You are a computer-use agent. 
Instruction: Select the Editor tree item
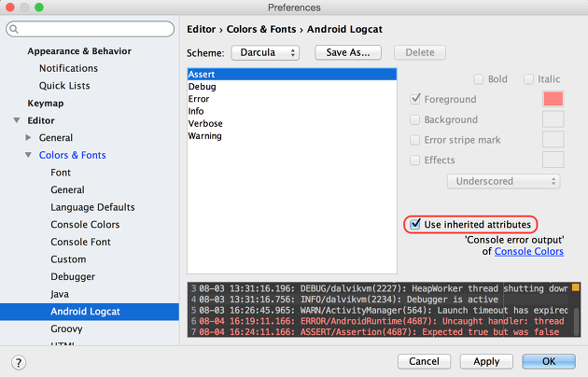(x=41, y=120)
